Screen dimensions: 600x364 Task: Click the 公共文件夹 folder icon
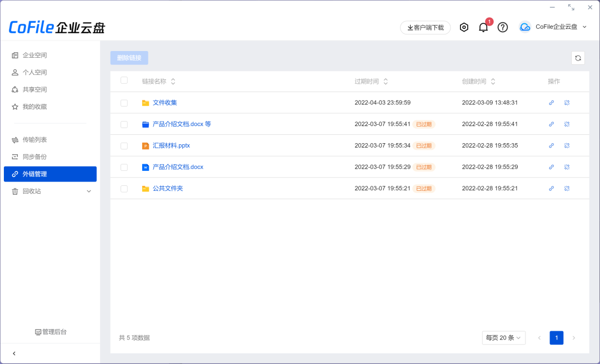pos(146,189)
